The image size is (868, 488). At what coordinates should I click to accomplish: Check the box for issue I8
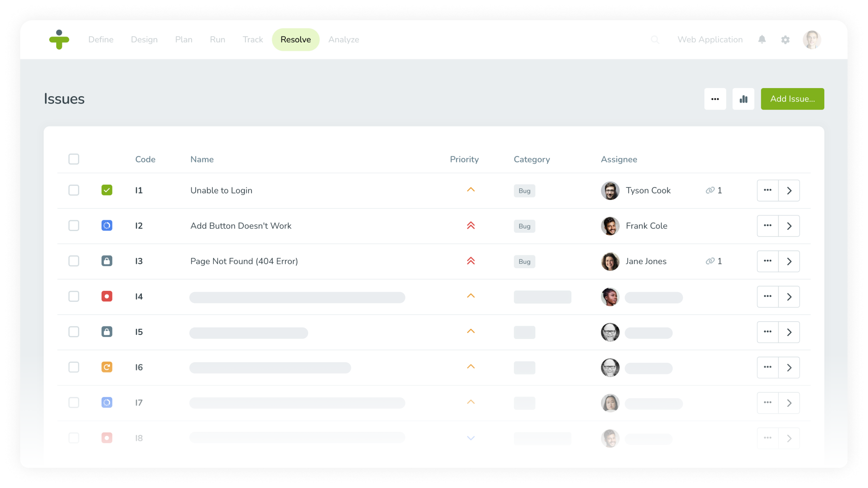[74, 438]
